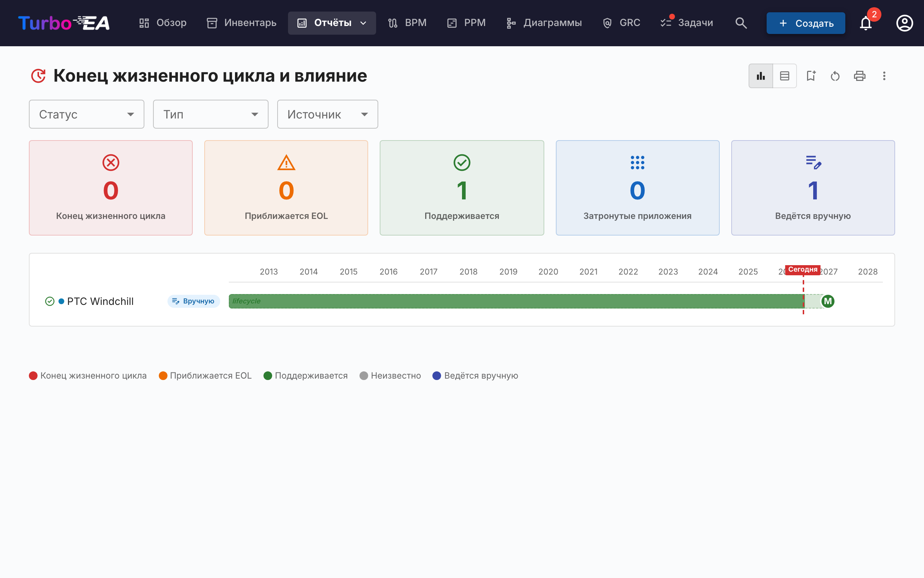The height and width of the screenshot is (578, 924).
Task: Click the orange Приближается EOL legend dot
Action: click(x=163, y=376)
